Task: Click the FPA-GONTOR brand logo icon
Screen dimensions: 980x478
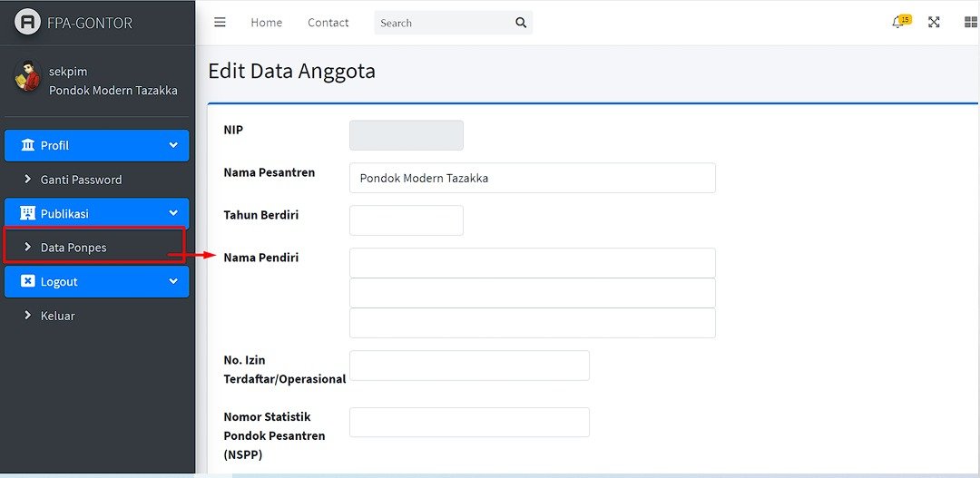Action: tap(28, 23)
